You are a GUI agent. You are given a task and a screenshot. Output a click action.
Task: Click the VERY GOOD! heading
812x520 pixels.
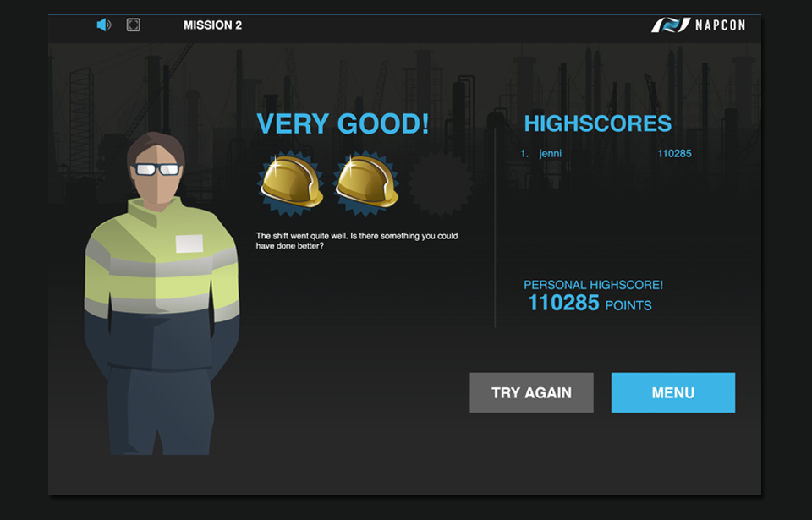[x=343, y=124]
